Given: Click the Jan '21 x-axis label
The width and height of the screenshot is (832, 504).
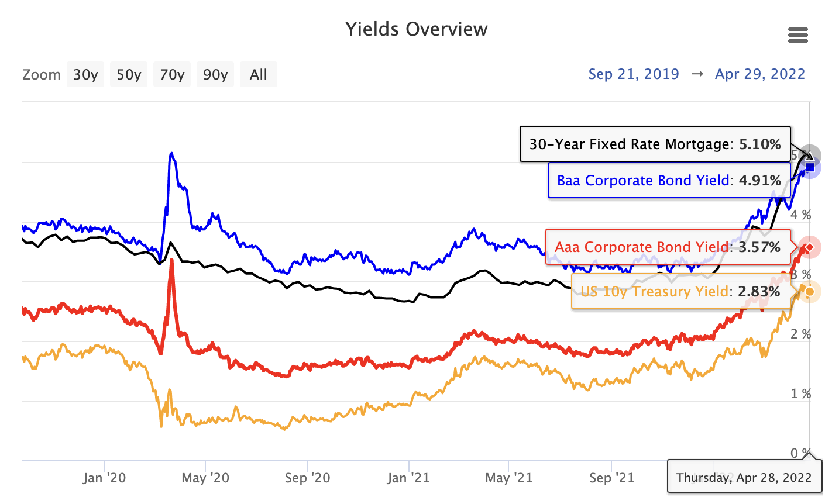Looking at the screenshot, I should tap(408, 478).
